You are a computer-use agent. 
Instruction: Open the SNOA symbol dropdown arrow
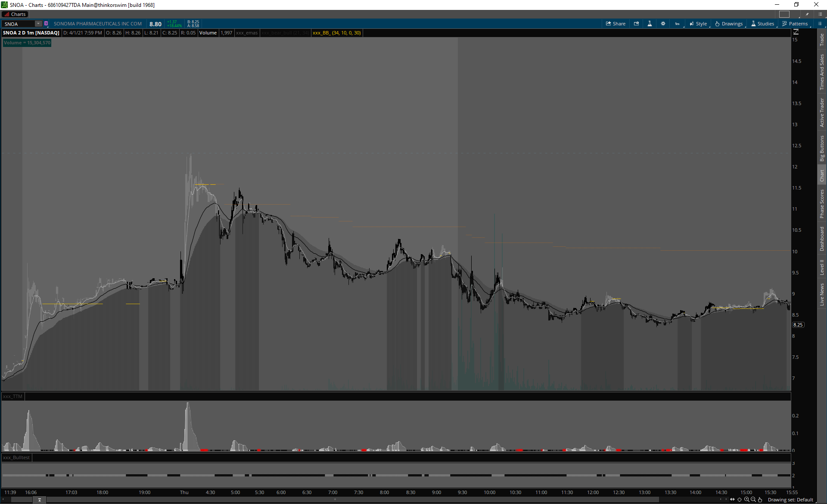tap(38, 24)
